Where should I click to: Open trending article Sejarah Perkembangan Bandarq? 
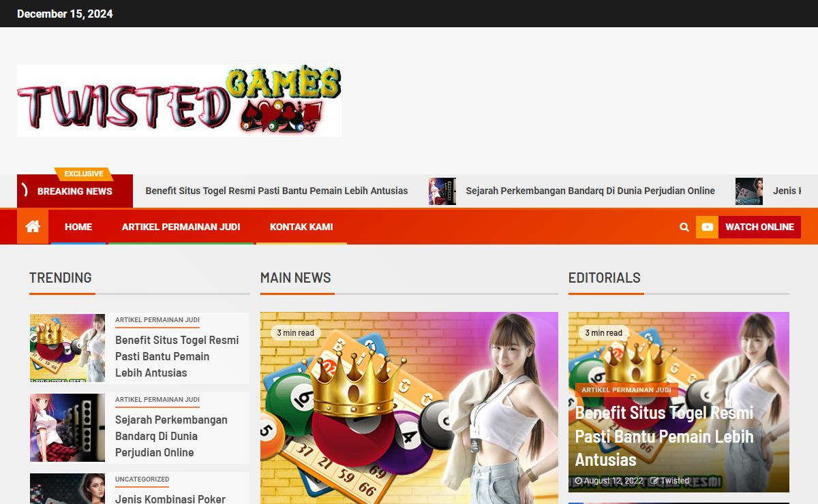pyautogui.click(x=171, y=436)
